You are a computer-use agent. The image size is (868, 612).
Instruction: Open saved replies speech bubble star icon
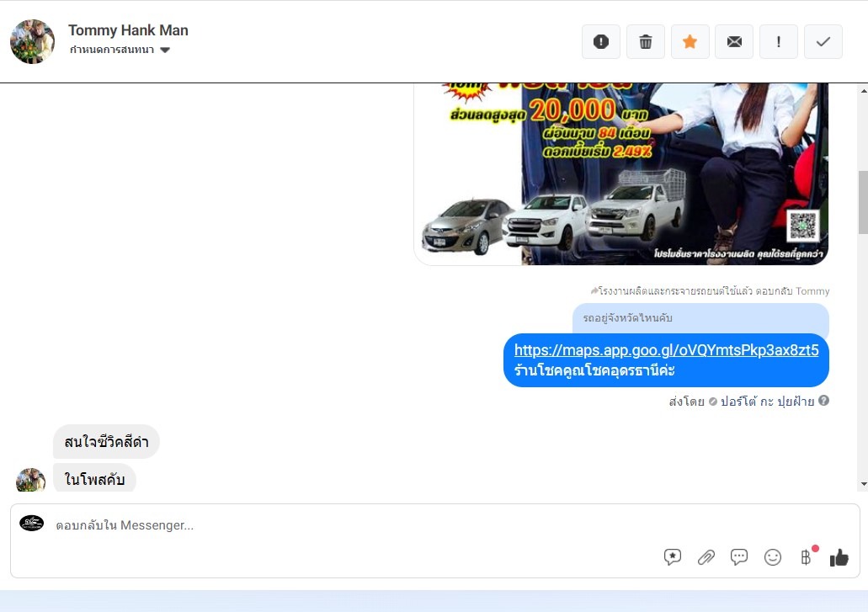coord(672,556)
